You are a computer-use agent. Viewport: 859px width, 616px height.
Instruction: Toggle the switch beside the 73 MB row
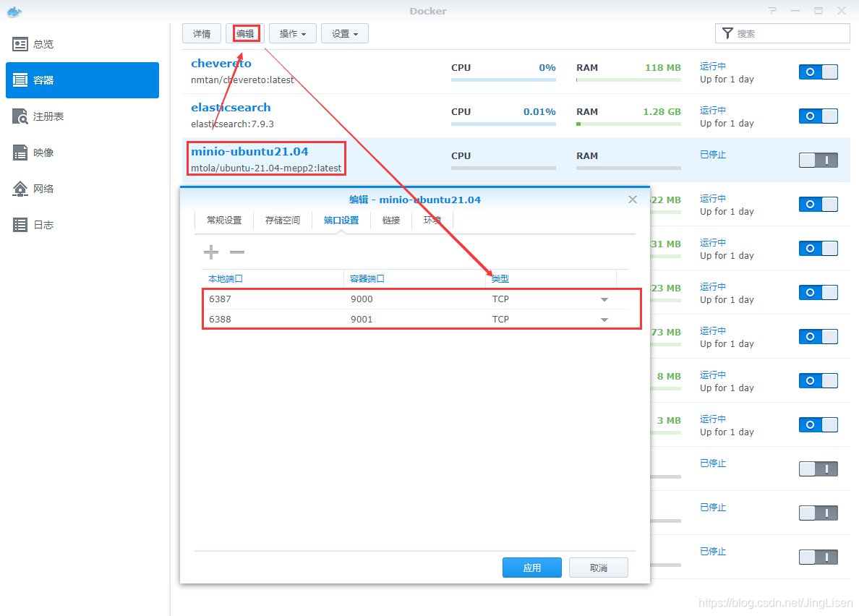[x=819, y=336]
